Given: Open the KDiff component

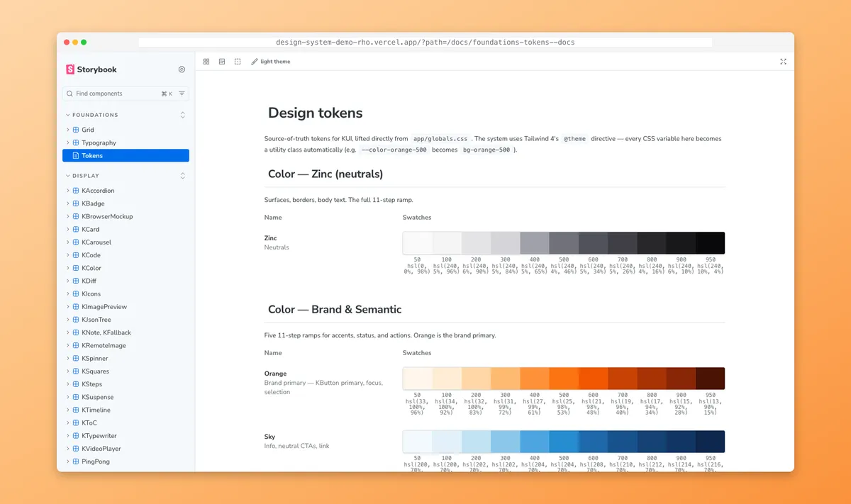Looking at the screenshot, I should pos(89,281).
